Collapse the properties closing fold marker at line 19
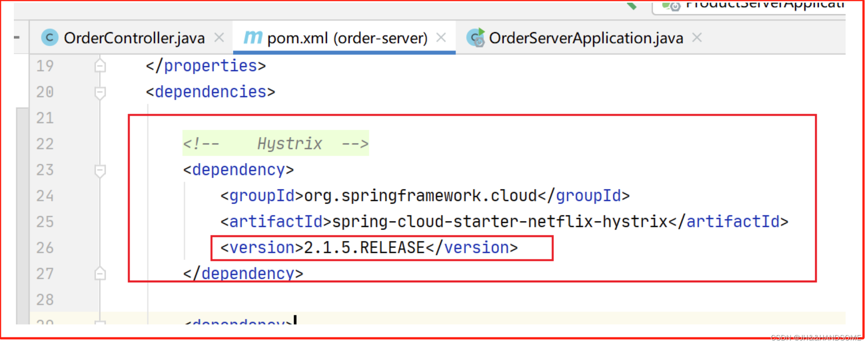Screen dimensions: 868x345 pos(100,66)
